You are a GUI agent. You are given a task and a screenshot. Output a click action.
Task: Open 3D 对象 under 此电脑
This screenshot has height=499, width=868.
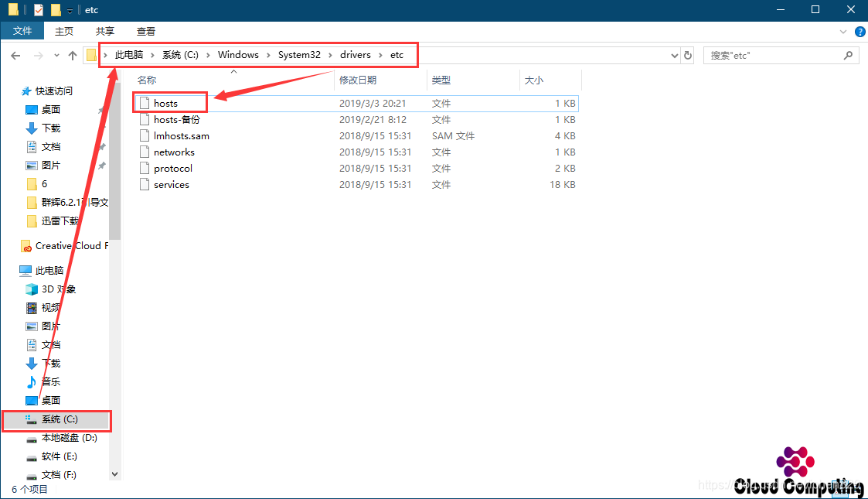(51, 289)
